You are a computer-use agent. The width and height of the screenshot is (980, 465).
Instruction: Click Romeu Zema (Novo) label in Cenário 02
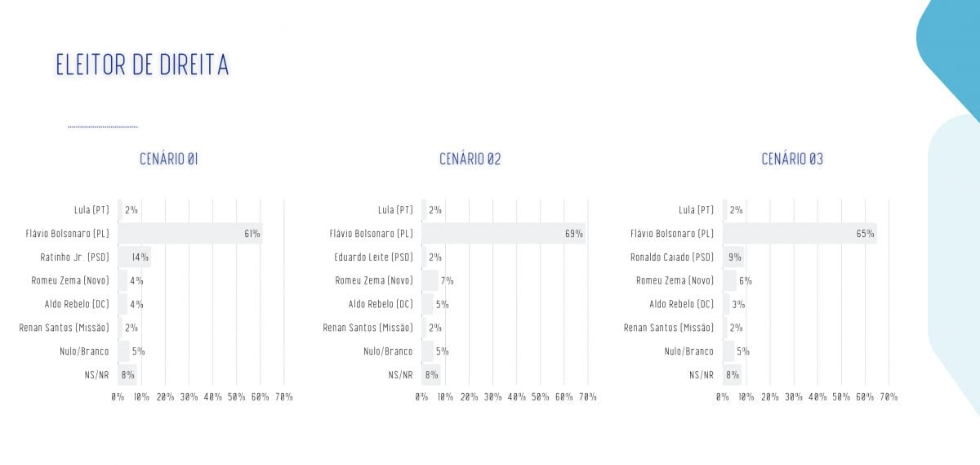click(x=374, y=281)
